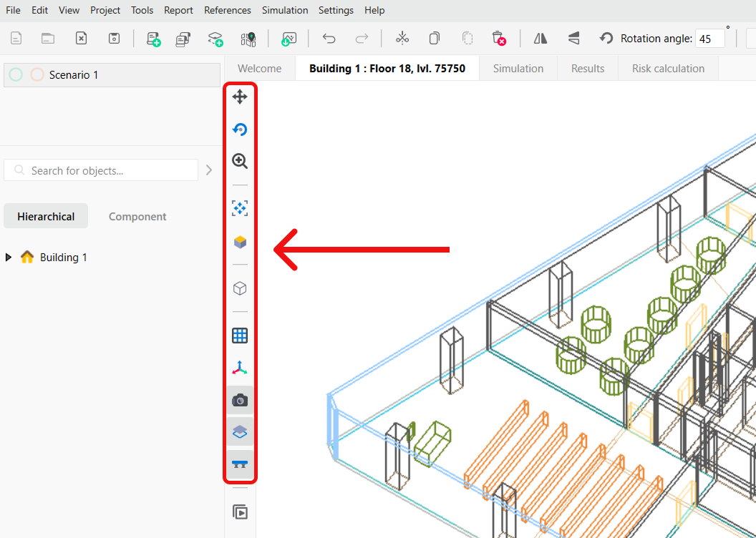The height and width of the screenshot is (538, 756).
Task: Toggle the camera button in sidebar
Action: tap(240, 401)
